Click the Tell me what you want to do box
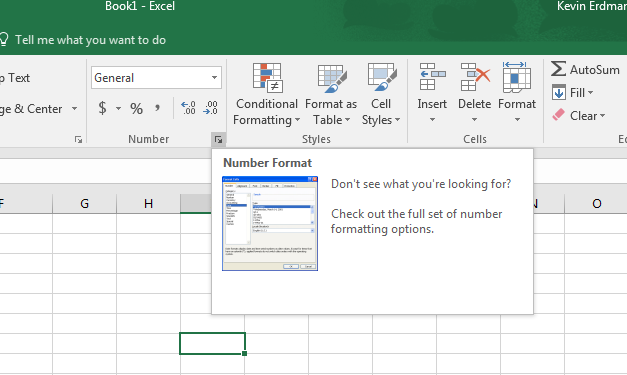This screenshot has width=627, height=375. 90,40
